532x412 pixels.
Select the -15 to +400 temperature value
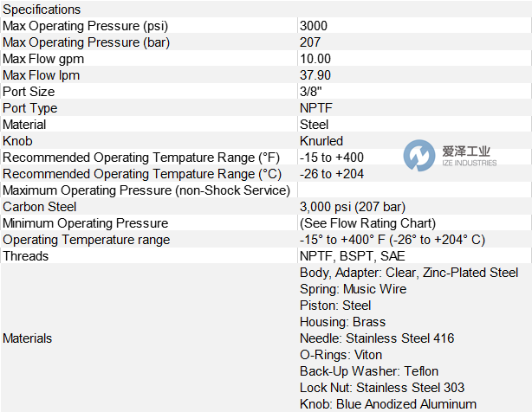[x=332, y=158]
